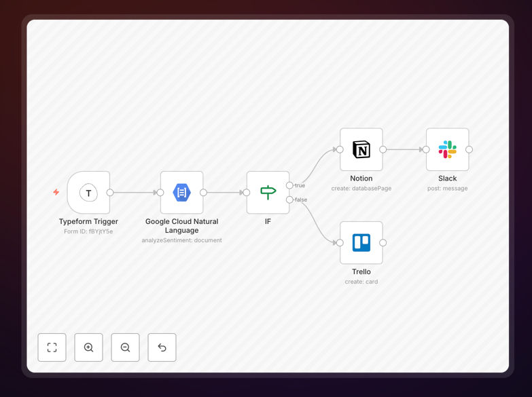The width and height of the screenshot is (532, 397).
Task: Click the 'Notion' node label
Action: tap(361, 178)
